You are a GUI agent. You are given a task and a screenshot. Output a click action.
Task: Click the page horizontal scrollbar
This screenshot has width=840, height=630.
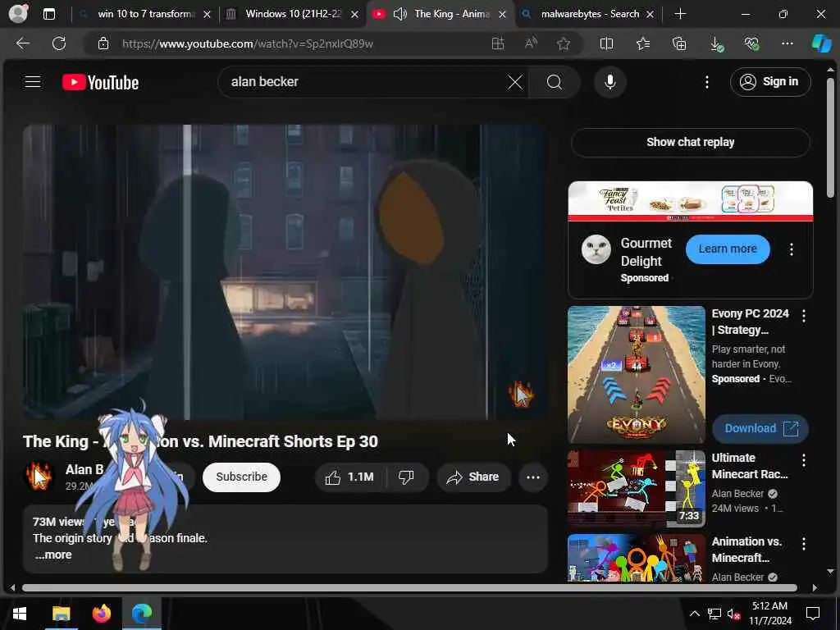[x=409, y=587]
